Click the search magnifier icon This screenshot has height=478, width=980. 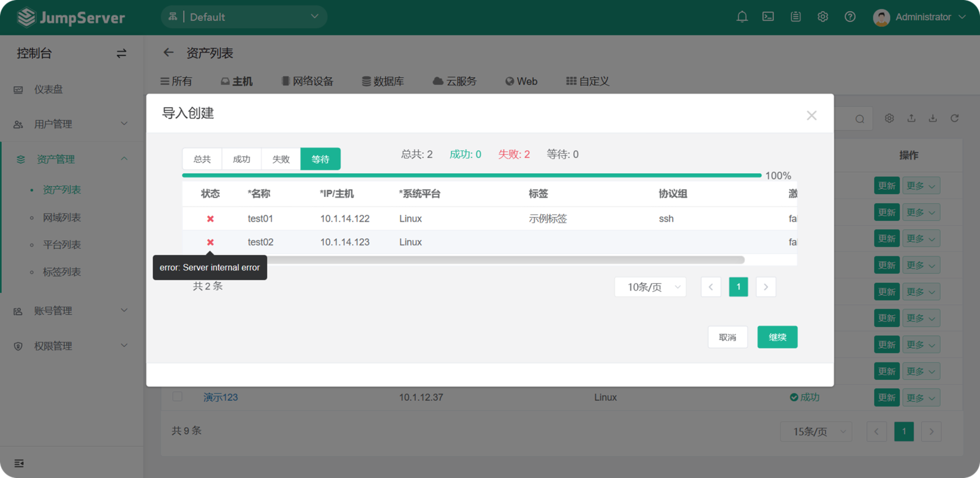pos(860,119)
